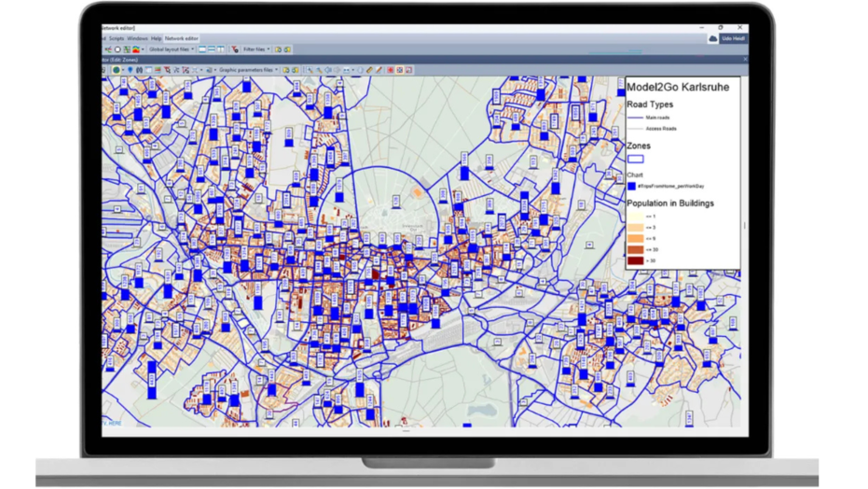Click the Udo Heidl user button
This screenshot has width=868, height=489.
(x=732, y=39)
